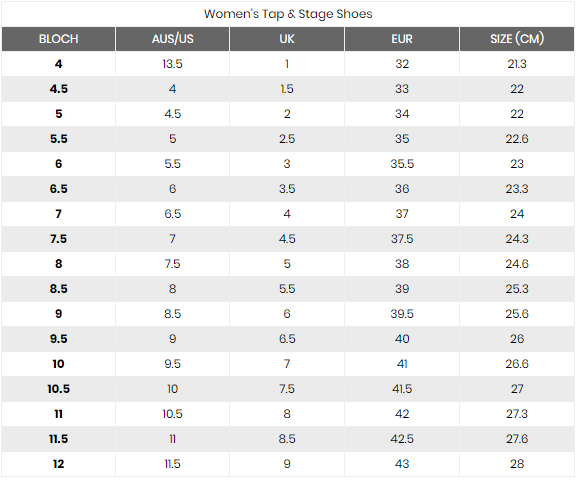Select size in cm value 21.3

517,64
